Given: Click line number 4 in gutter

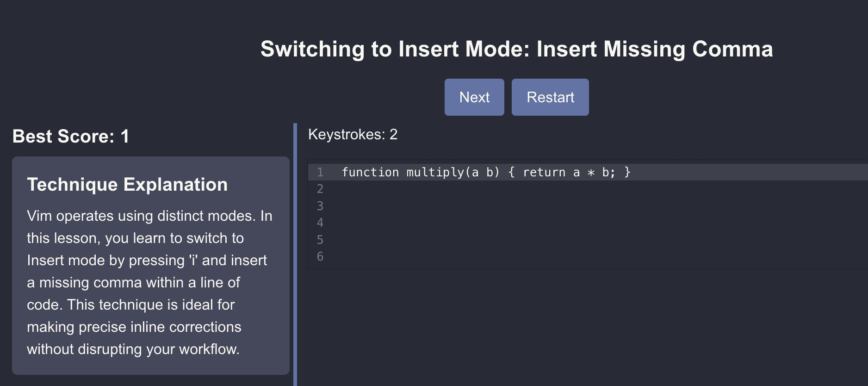Looking at the screenshot, I should pos(320,223).
